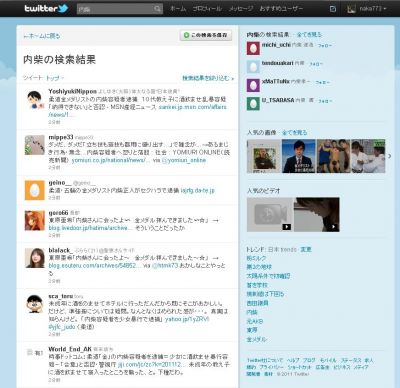Open yomiuri.co.jp link in mippe33's tweet
400x388 pixels.
pos(111,160)
